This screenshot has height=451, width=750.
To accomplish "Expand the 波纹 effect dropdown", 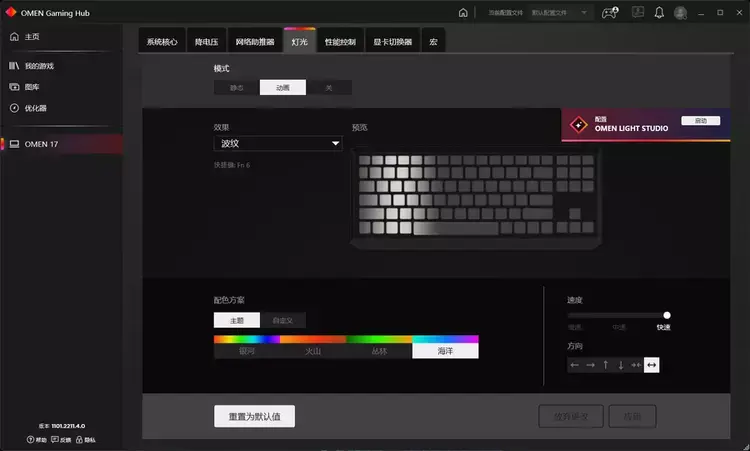I will pos(278,143).
